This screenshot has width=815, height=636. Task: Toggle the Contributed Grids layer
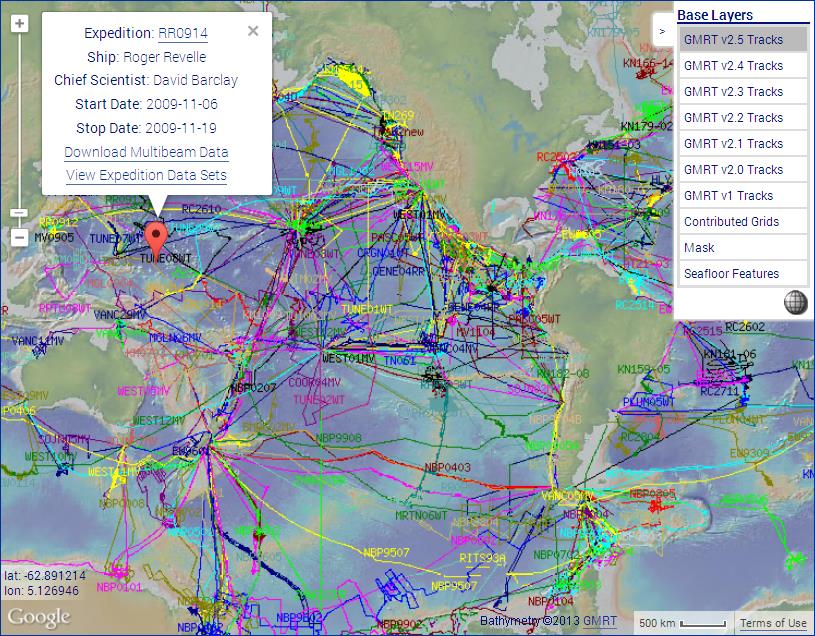click(x=743, y=222)
